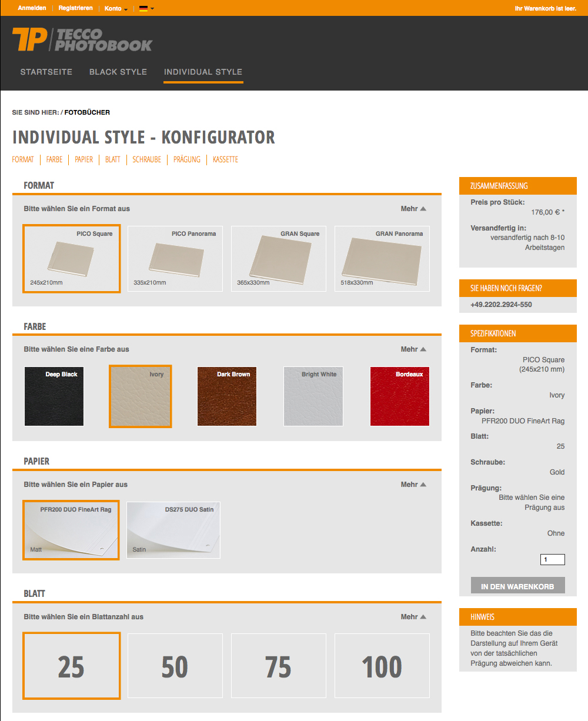This screenshot has width=588, height=721.
Task: Select the PICO Square format
Action: (72, 259)
